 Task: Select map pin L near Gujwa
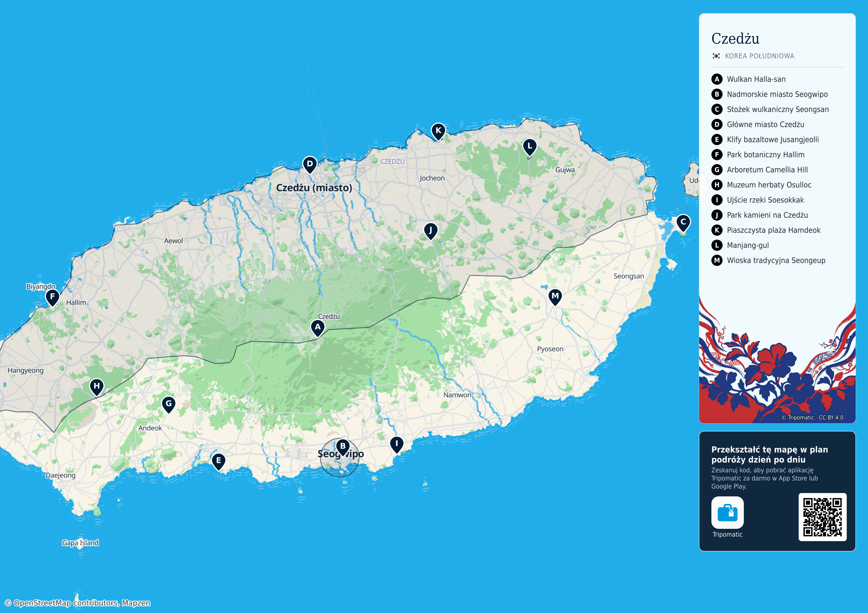coord(529,147)
